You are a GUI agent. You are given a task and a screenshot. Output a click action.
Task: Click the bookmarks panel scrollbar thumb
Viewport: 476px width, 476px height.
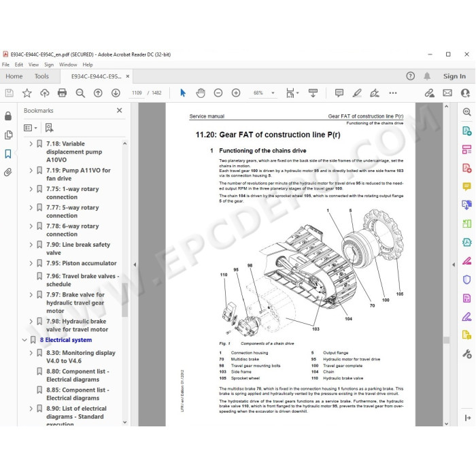[x=124, y=300]
